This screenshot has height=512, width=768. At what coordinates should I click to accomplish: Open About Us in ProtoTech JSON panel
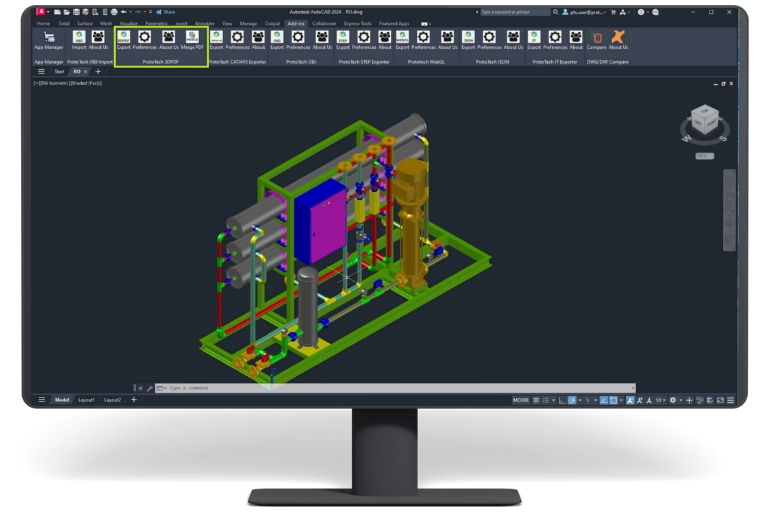[513, 40]
